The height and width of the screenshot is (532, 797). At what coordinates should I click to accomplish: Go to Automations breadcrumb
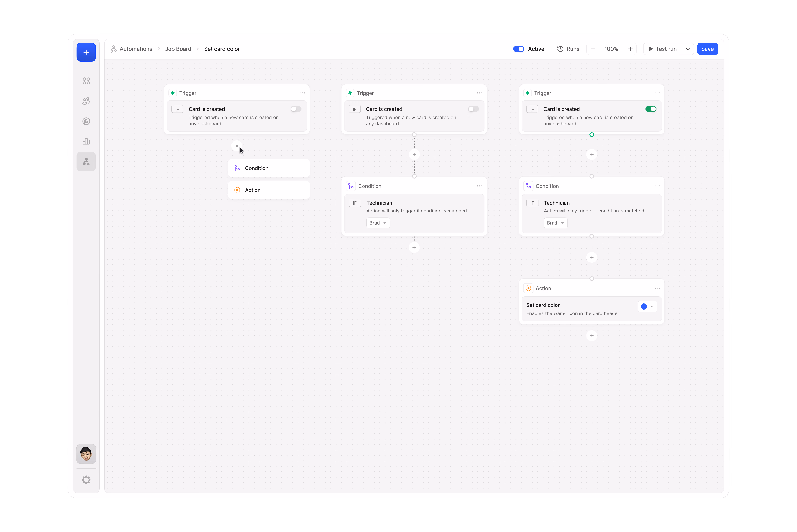pyautogui.click(x=136, y=49)
